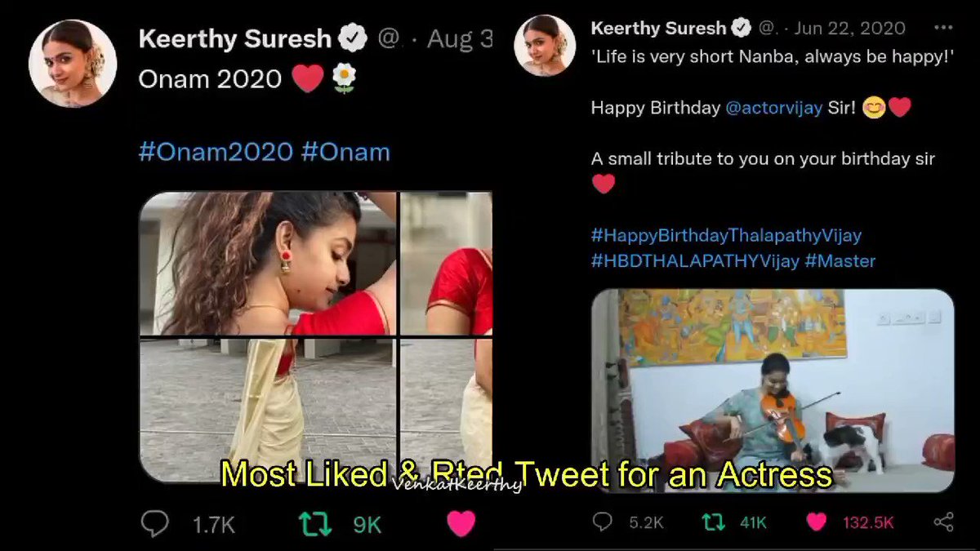
Task: Open replies on the Onam 2020 tweet
Action: click(x=155, y=524)
